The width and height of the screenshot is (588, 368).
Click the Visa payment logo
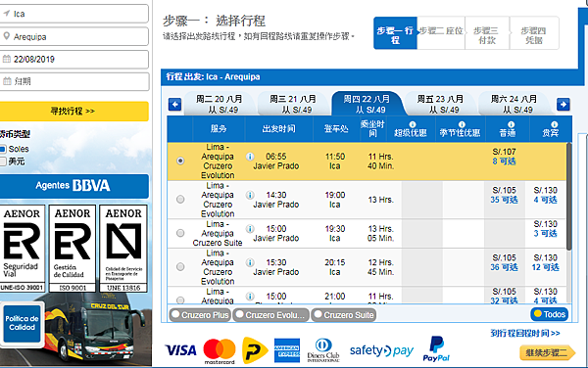180,350
